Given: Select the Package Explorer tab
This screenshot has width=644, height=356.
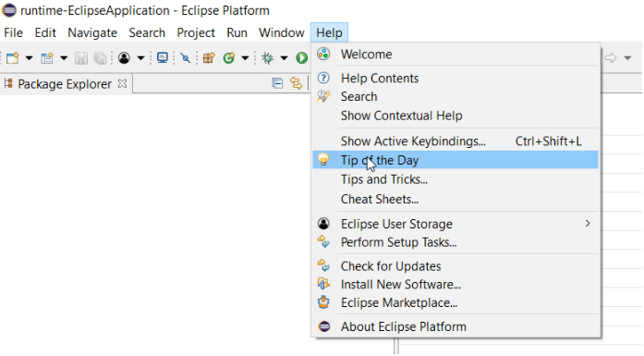Looking at the screenshot, I should (65, 84).
